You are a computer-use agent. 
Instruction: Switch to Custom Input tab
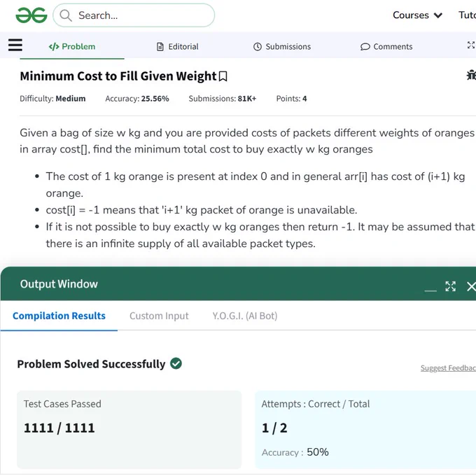(x=159, y=316)
